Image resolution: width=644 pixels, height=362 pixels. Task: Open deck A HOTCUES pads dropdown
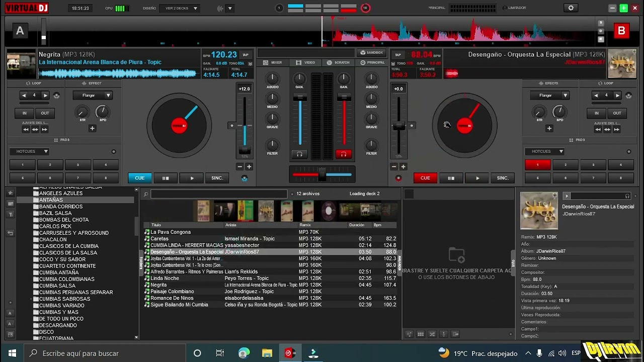(30, 151)
